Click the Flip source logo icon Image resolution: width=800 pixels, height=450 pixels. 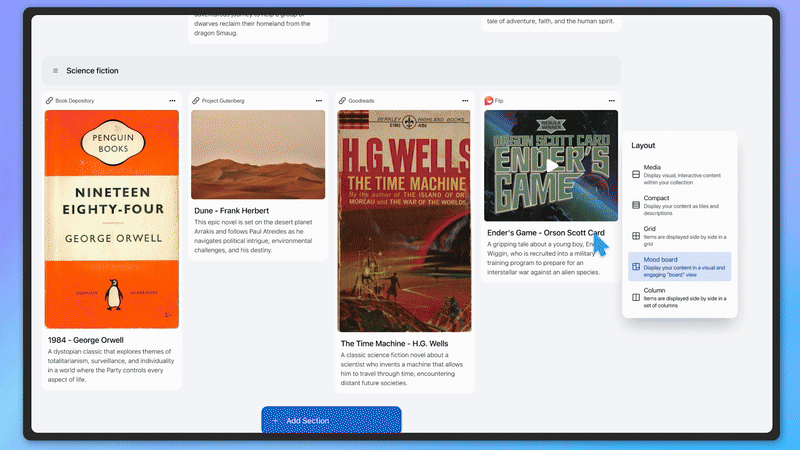tap(488, 101)
